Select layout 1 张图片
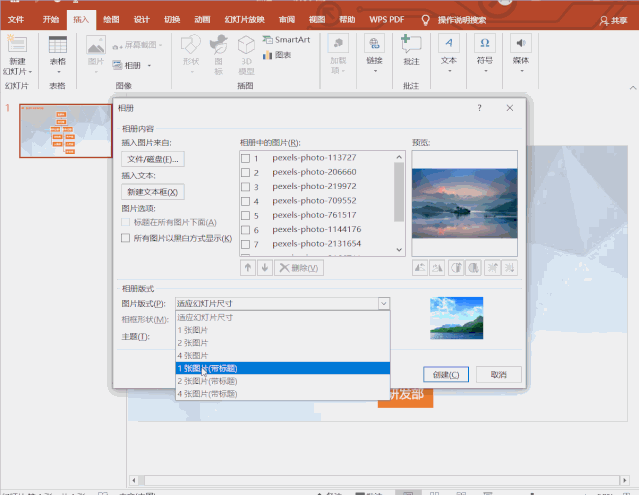The image size is (639, 495). tap(282, 330)
